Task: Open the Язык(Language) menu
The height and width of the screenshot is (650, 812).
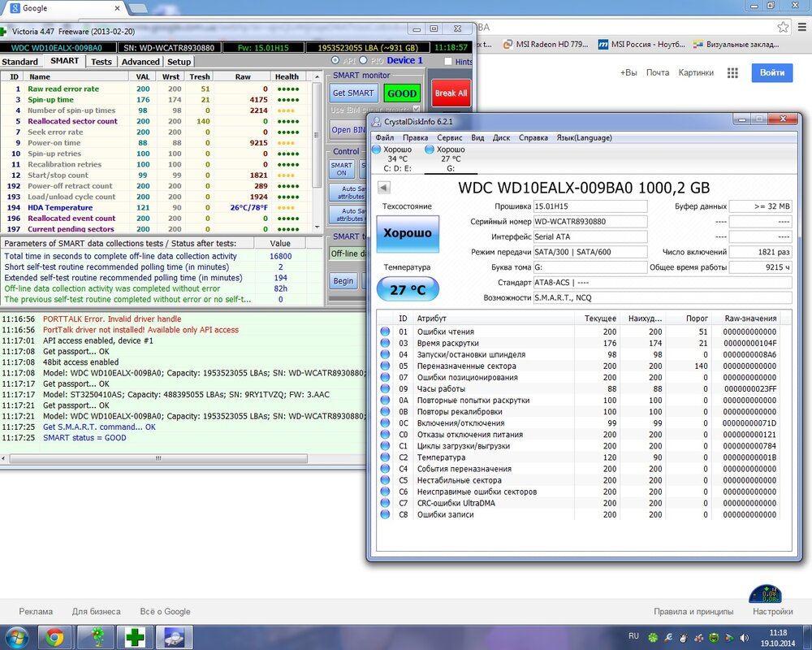Action: click(x=584, y=137)
